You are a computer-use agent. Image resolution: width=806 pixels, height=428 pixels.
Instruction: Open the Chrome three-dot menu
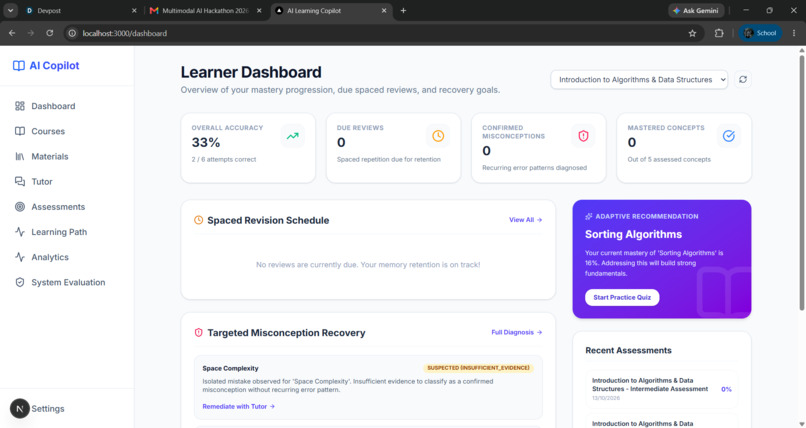tap(794, 33)
